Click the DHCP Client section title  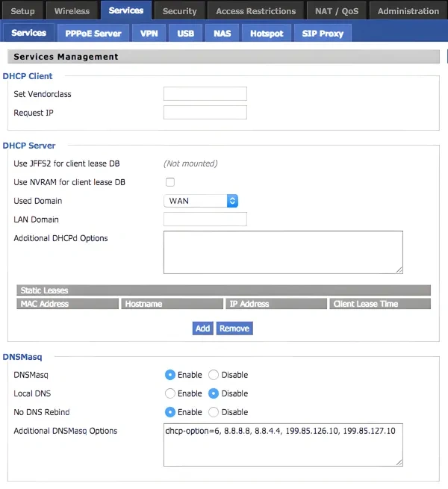[x=28, y=76]
